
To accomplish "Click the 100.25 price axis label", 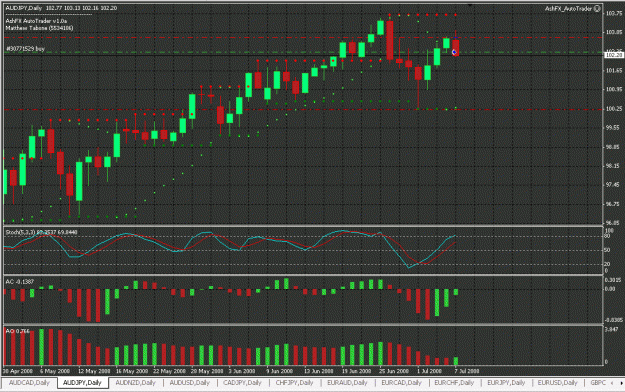I will pyautogui.click(x=614, y=108).
